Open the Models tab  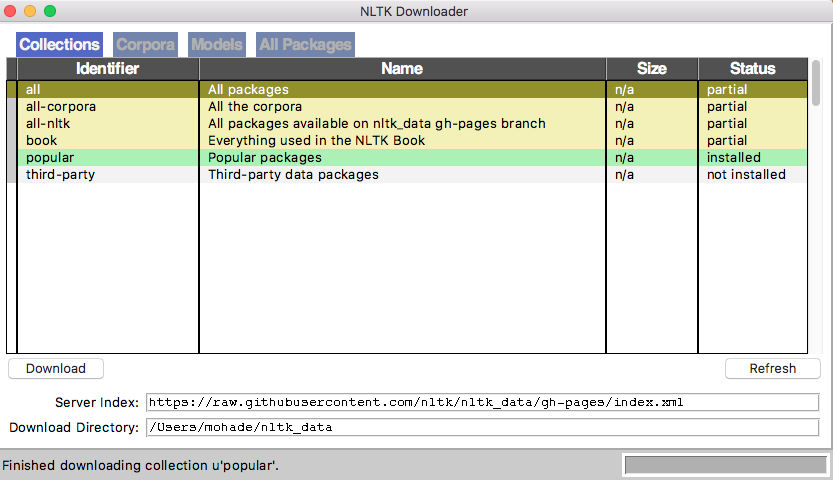[217, 45]
